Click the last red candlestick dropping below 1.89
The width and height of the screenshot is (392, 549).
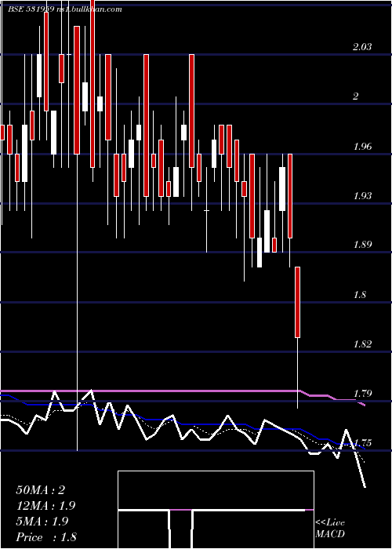[297, 302]
